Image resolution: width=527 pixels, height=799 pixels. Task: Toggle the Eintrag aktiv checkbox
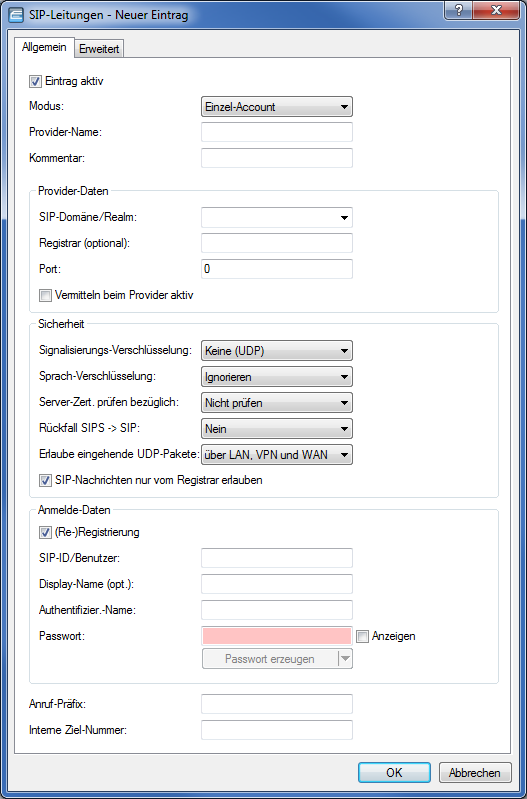(35, 81)
